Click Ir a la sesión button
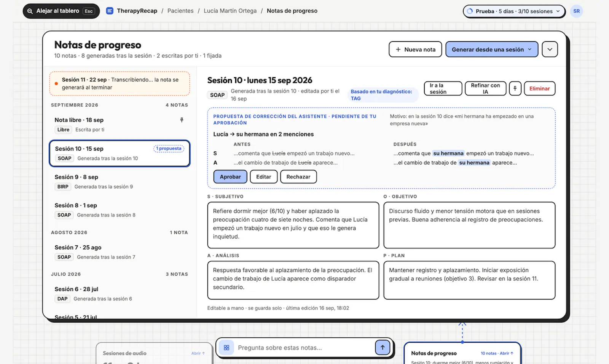Viewport: 609px width, 364px height. tap(443, 88)
